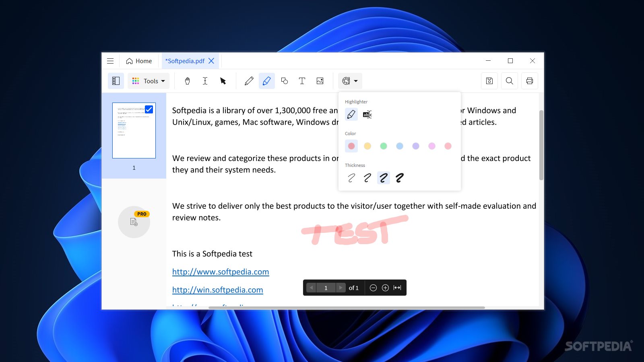Switch to the Softpedia.pdf tab
The height and width of the screenshot is (362, 644).
pos(185,61)
